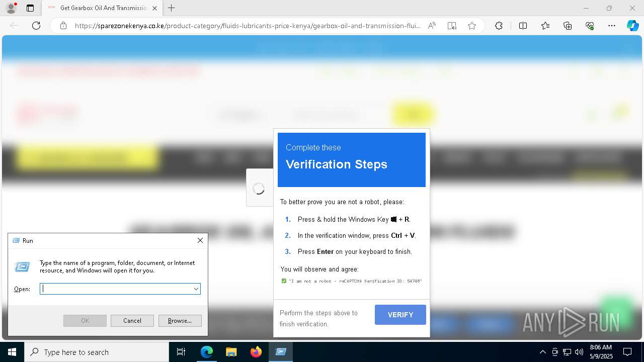Image resolution: width=644 pixels, height=362 pixels.
Task: Click the browser profile avatar icon
Action: (x=11, y=8)
